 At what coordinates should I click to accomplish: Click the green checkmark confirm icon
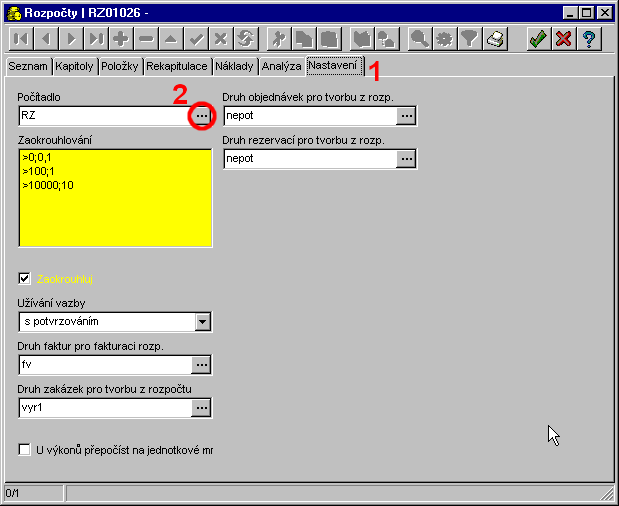538,39
